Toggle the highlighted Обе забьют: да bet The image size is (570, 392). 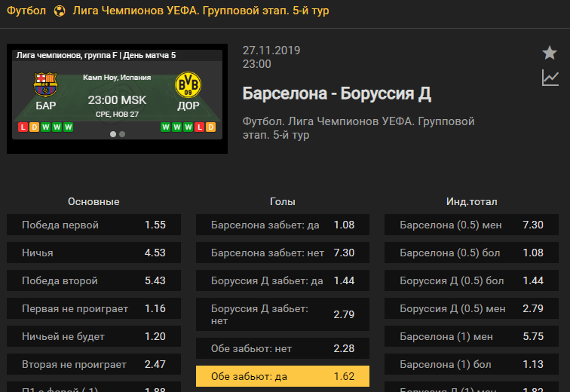283,376
